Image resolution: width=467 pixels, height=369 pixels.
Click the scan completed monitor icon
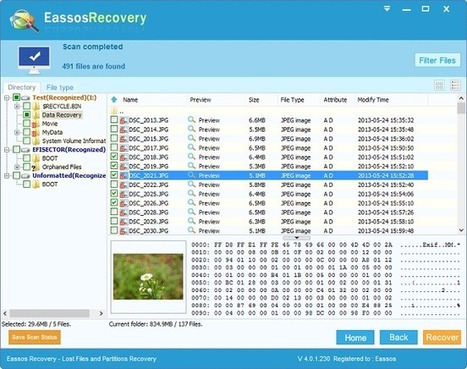[34, 60]
